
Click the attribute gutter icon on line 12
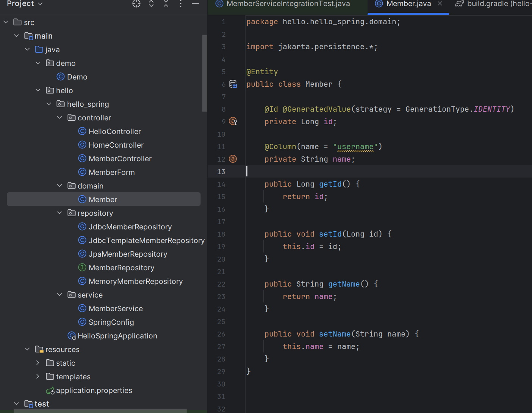pos(233,159)
